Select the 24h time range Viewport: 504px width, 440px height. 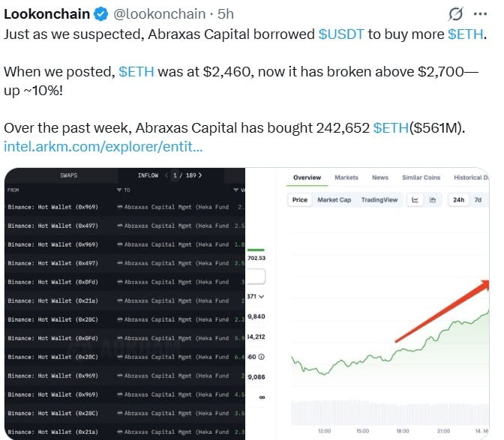[x=459, y=200]
